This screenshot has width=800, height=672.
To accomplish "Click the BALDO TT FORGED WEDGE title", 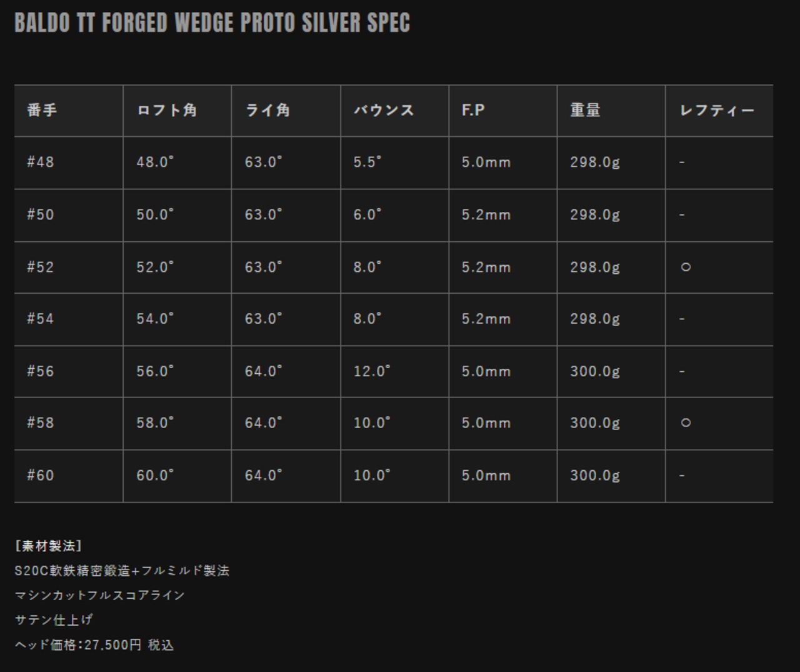I will 212,23.
